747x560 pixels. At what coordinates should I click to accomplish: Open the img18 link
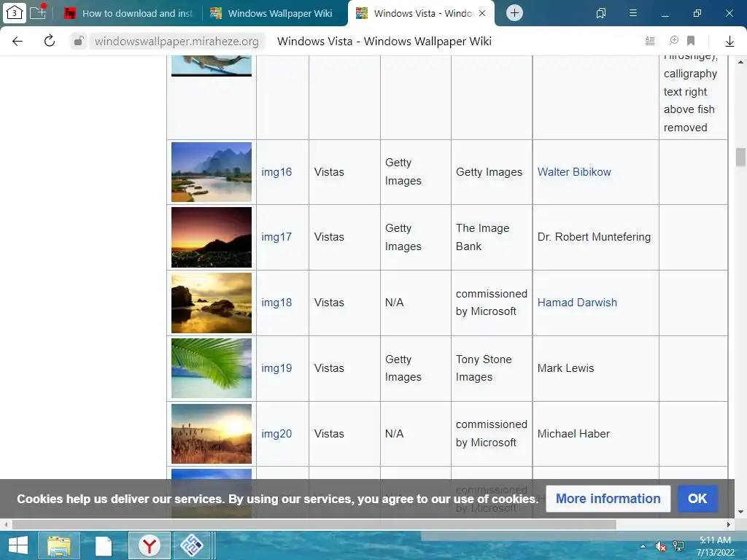(x=276, y=303)
